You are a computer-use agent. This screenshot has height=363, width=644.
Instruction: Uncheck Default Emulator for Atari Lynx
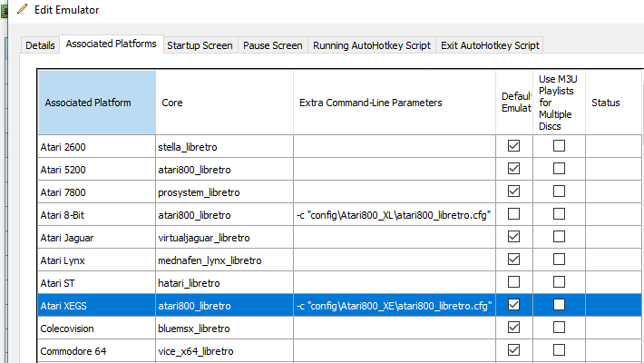point(513,260)
